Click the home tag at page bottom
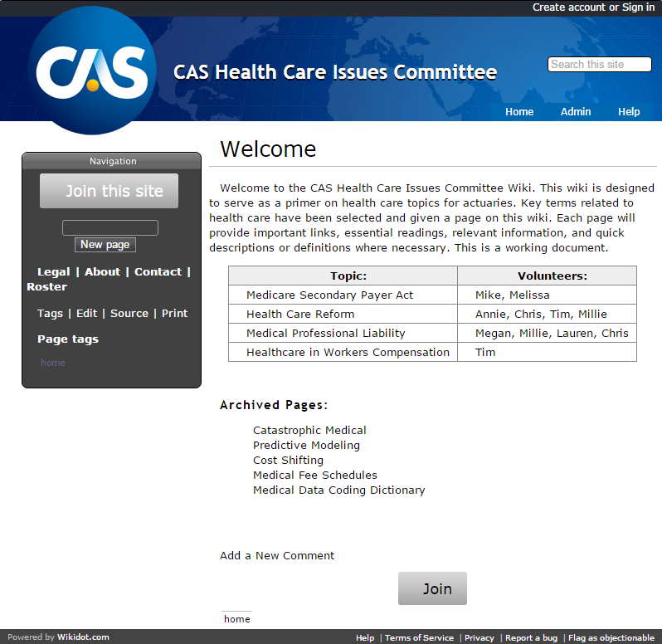The height and width of the screenshot is (644, 662). pos(237,619)
